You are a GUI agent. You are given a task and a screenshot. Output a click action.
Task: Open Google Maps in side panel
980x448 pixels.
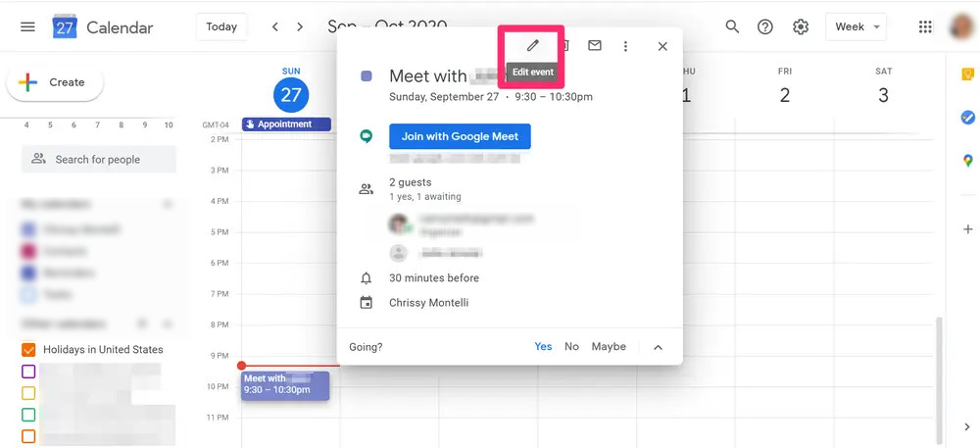[x=967, y=161]
